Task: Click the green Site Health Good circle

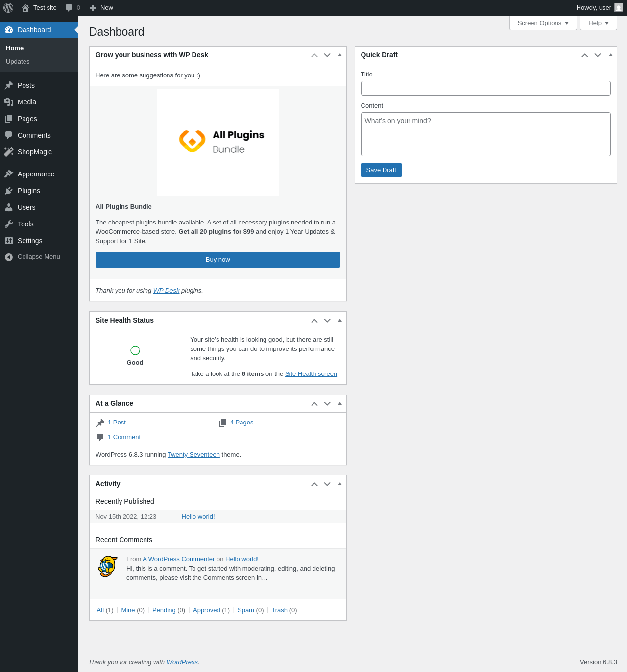Action: pos(135,350)
